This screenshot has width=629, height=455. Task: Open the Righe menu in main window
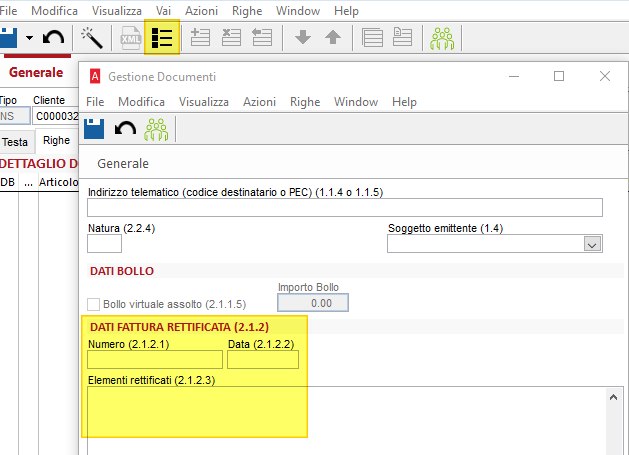click(247, 11)
